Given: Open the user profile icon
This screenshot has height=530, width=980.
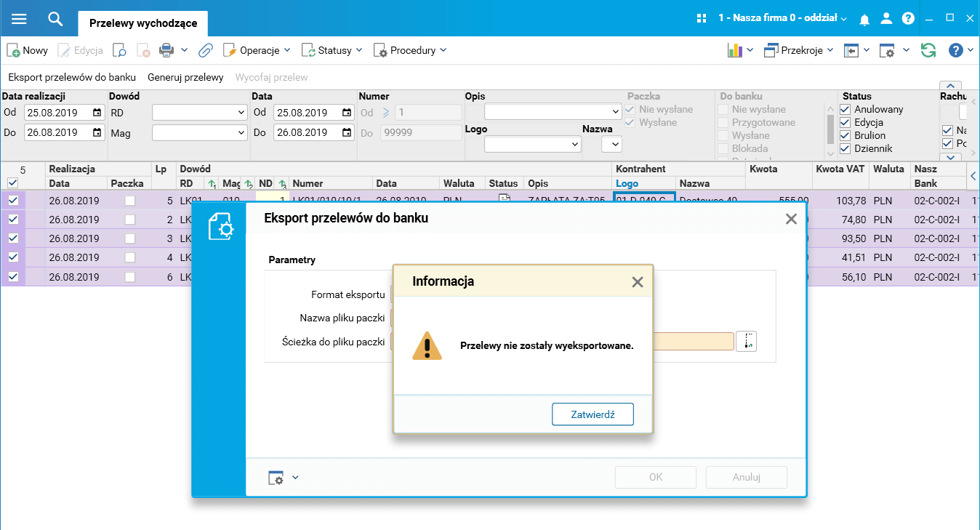Looking at the screenshot, I should tap(886, 19).
